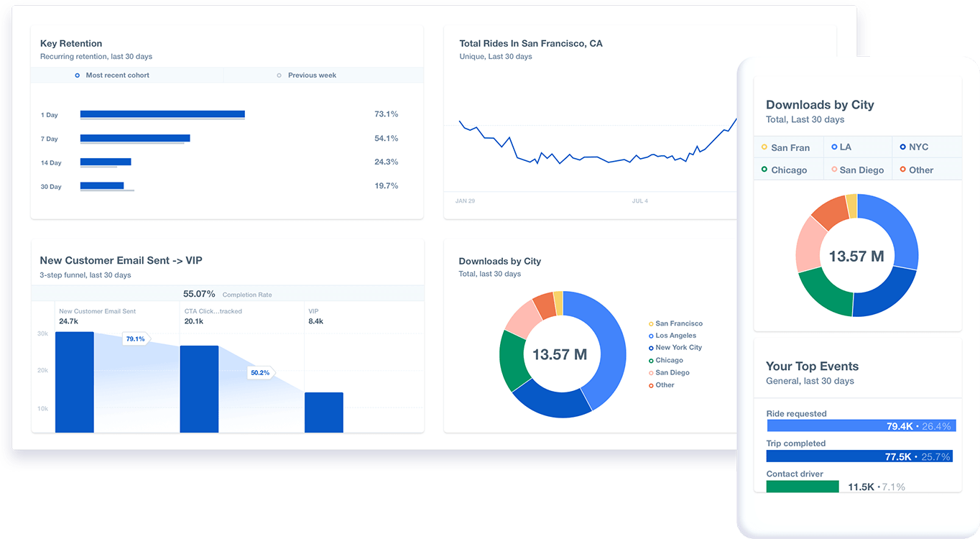The image size is (980, 539).
Task: Click green segment of phone donut
Action: (823, 292)
